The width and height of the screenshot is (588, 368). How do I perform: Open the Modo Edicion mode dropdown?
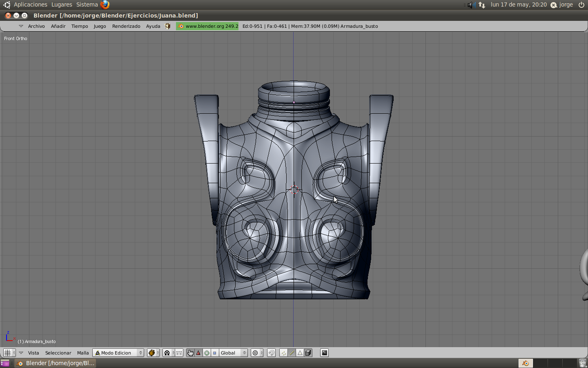click(118, 353)
